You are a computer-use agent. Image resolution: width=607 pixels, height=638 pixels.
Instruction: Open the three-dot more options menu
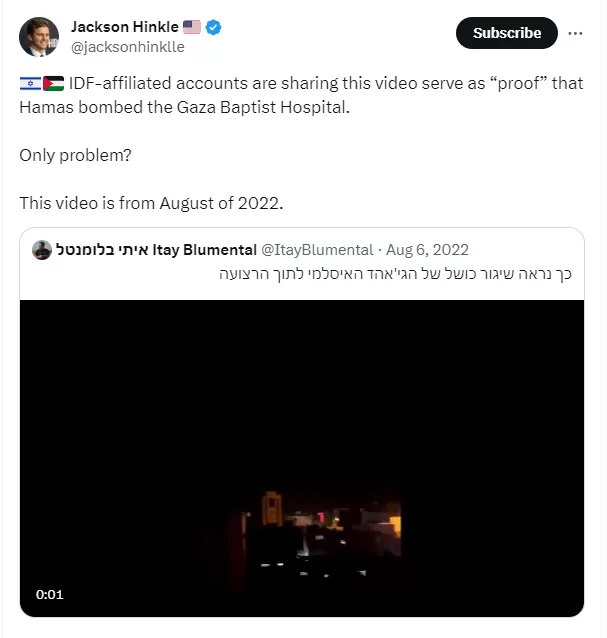[x=575, y=33]
